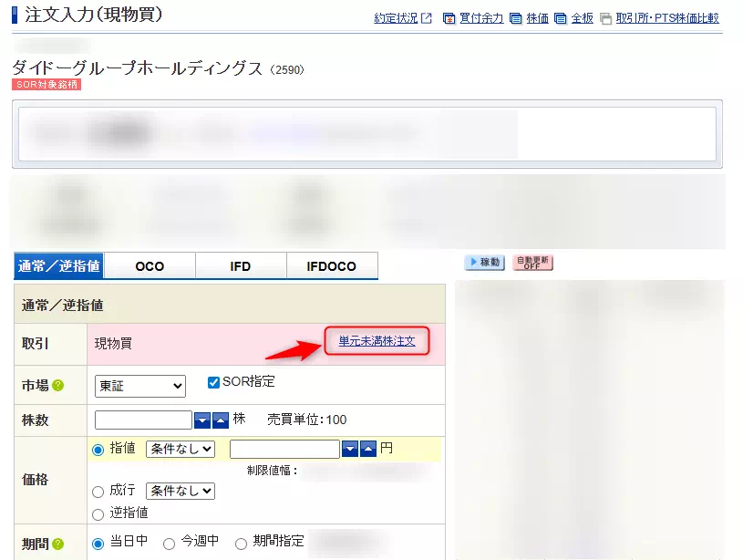Open the 市場 dropdown showing 東証
This screenshot has width=743, height=560.
click(x=140, y=386)
